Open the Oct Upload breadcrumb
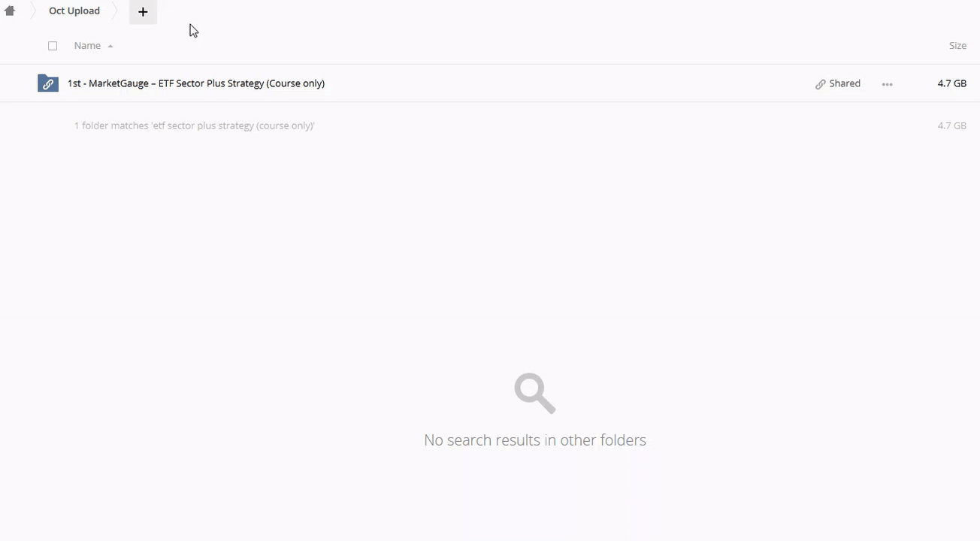Viewport: 980px width, 541px height. point(74,11)
